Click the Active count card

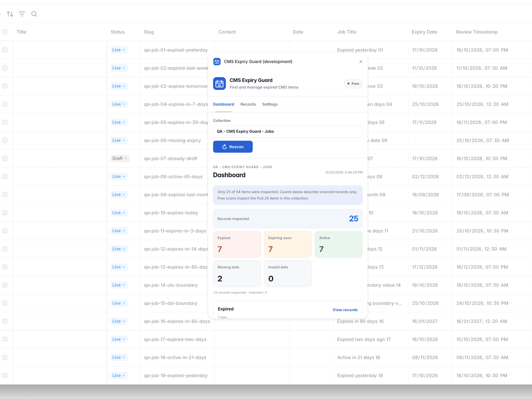(x=338, y=244)
